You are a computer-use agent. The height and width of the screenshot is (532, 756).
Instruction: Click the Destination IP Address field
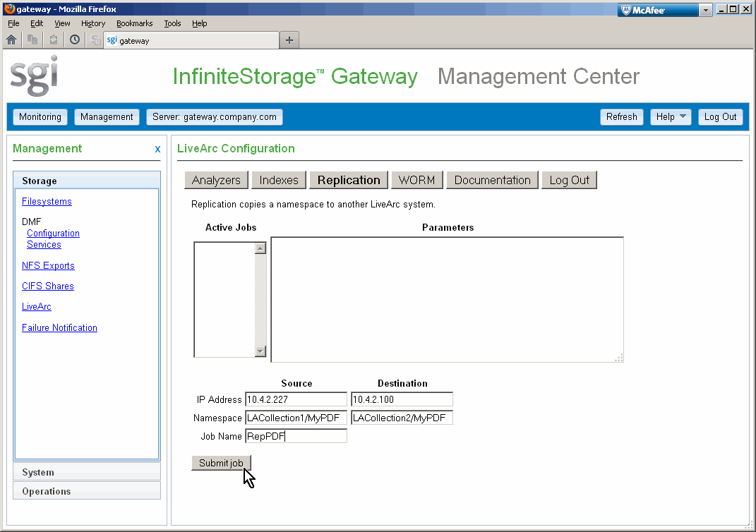click(402, 399)
